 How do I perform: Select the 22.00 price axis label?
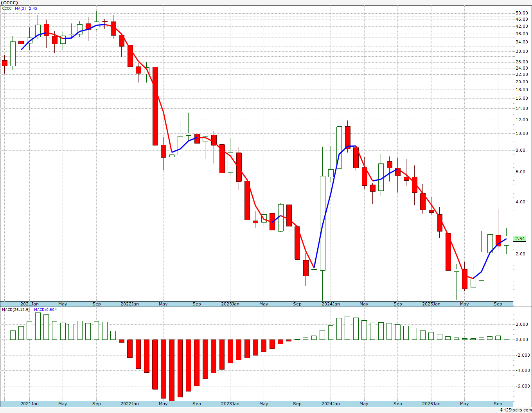point(522,74)
